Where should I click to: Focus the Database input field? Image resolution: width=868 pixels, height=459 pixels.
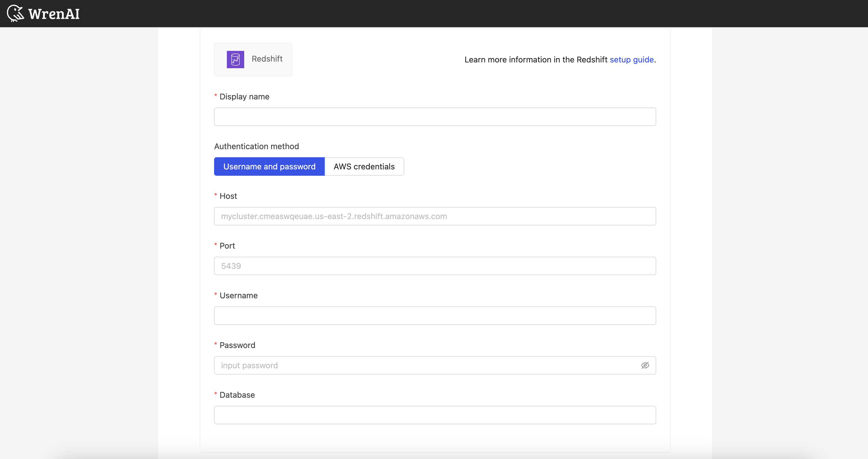[x=435, y=415]
